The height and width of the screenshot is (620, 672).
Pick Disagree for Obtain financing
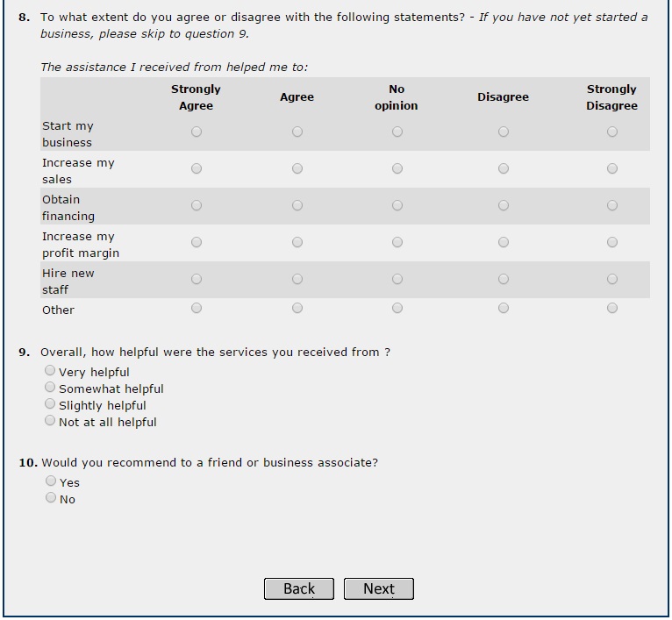point(504,206)
